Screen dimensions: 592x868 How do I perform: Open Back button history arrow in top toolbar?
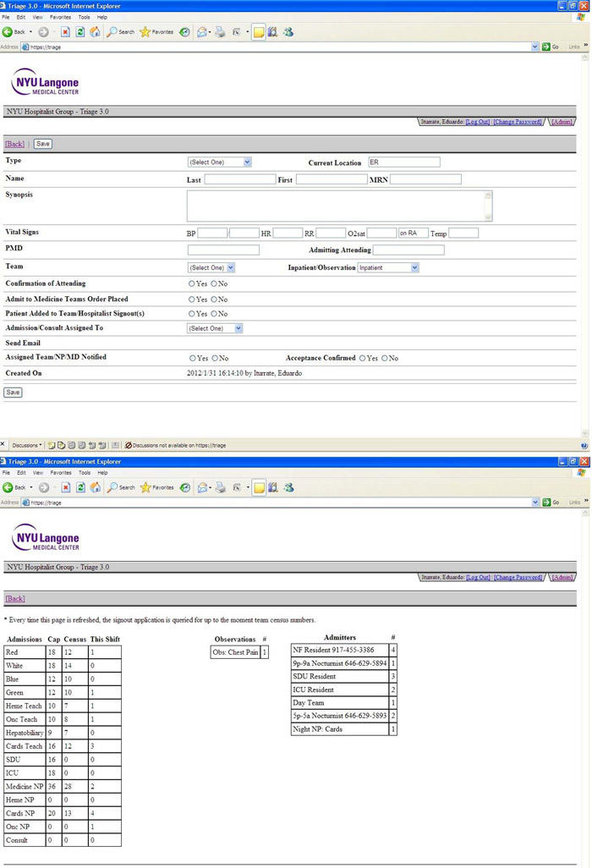click(x=30, y=32)
